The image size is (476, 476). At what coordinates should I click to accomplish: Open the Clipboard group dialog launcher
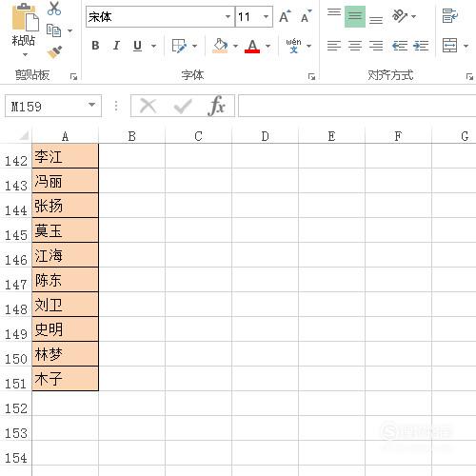coord(73,76)
